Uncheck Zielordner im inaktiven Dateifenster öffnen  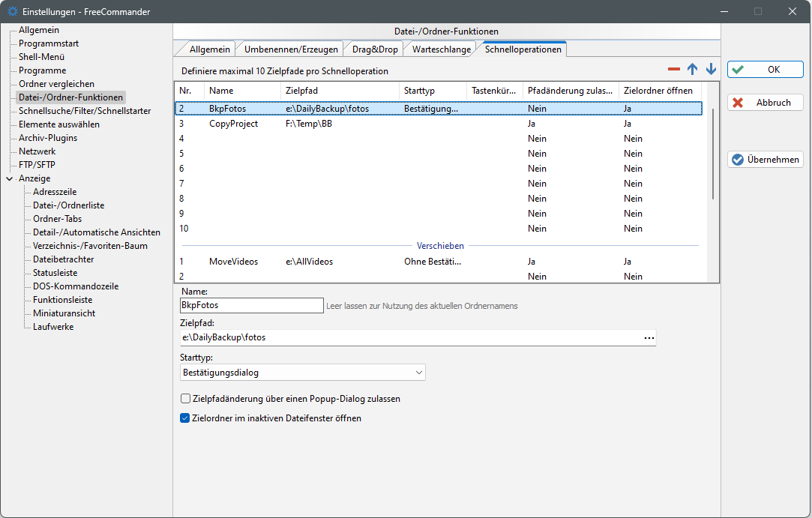pos(186,418)
